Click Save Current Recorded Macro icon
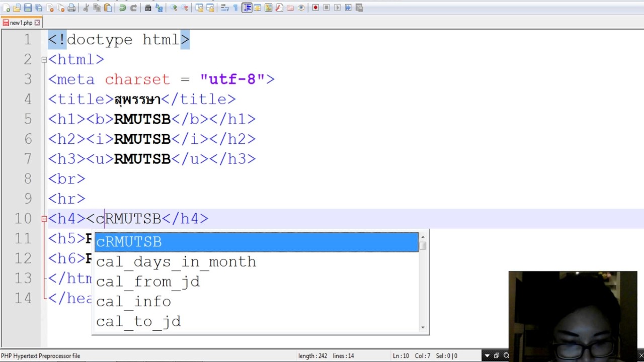 coord(359,8)
